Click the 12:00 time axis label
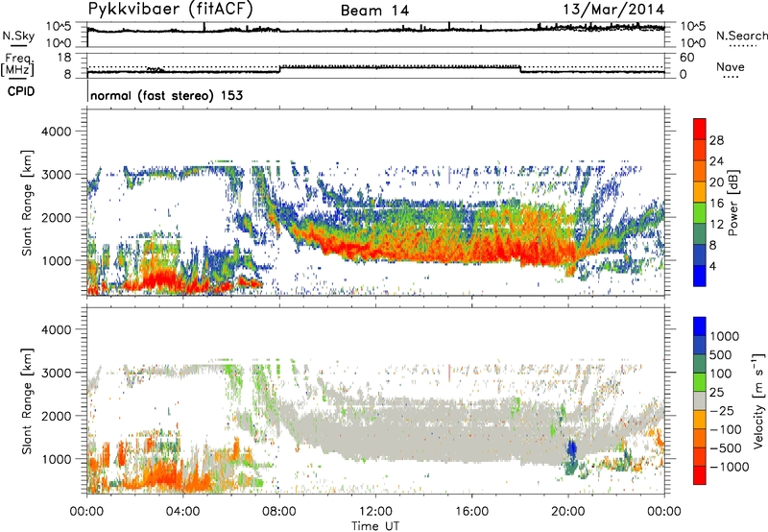 375,511
